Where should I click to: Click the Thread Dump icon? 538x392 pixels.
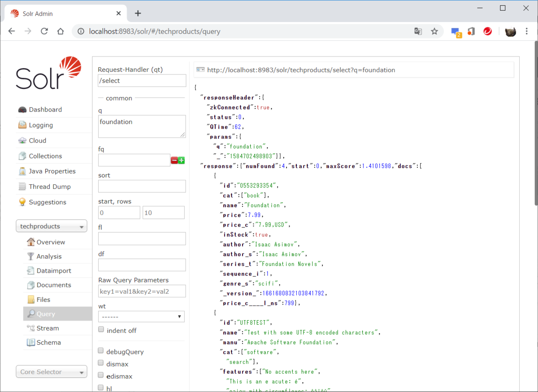click(x=22, y=187)
